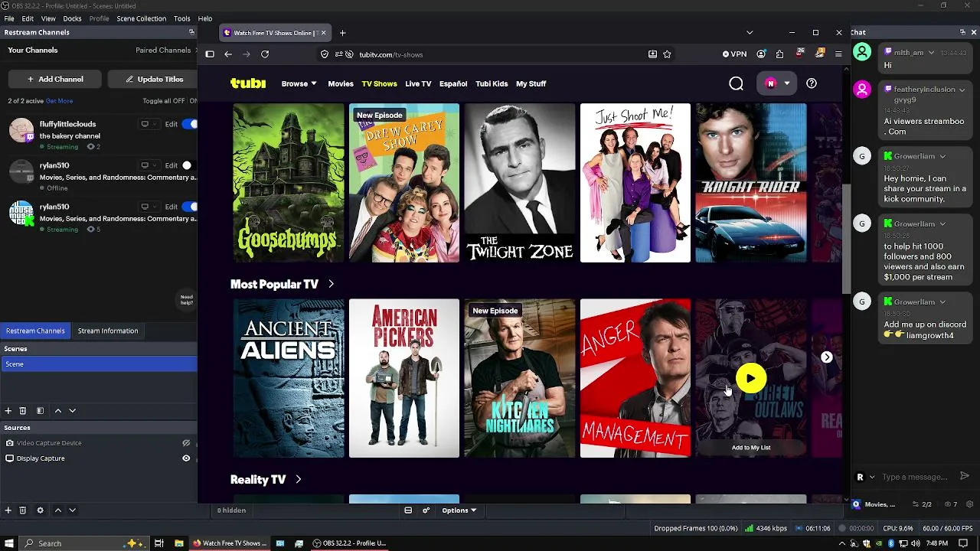Open the Docks menu in OBS
Image resolution: width=980 pixels, height=551 pixels.
coord(72,18)
